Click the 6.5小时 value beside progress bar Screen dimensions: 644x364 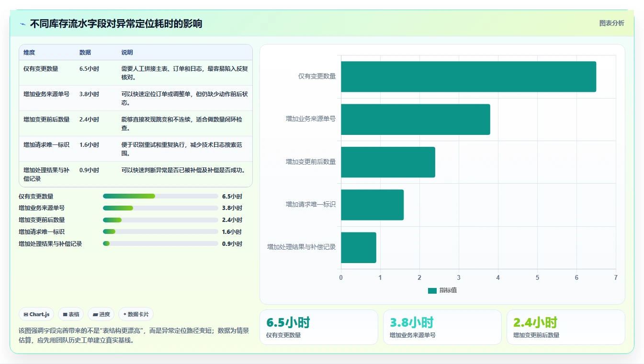click(x=232, y=196)
